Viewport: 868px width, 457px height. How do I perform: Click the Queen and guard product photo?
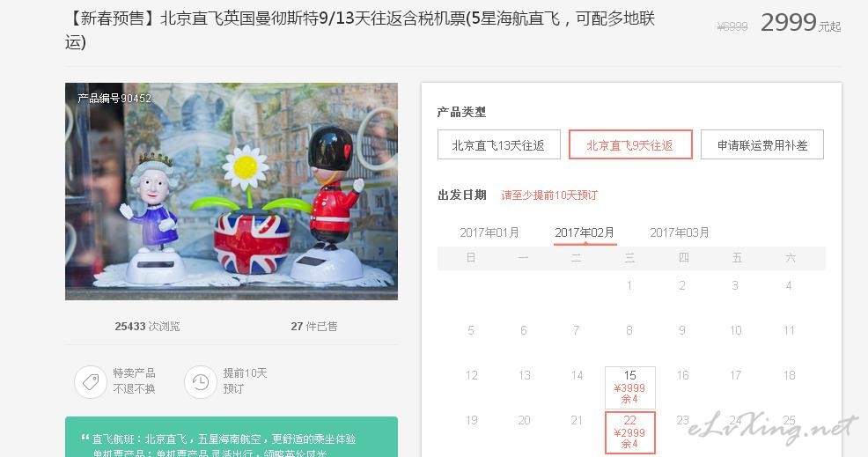tap(232, 192)
